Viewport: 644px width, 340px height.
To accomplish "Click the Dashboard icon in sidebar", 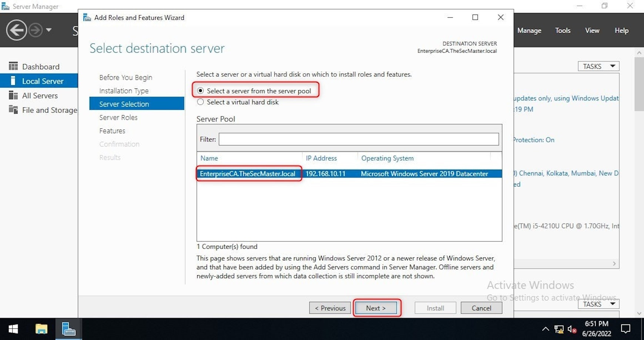I will [x=13, y=66].
